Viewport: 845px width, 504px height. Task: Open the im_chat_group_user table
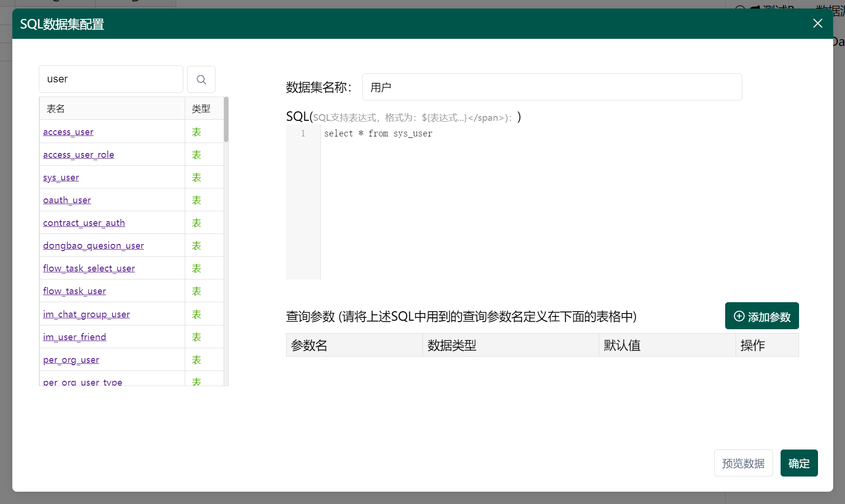(86, 314)
